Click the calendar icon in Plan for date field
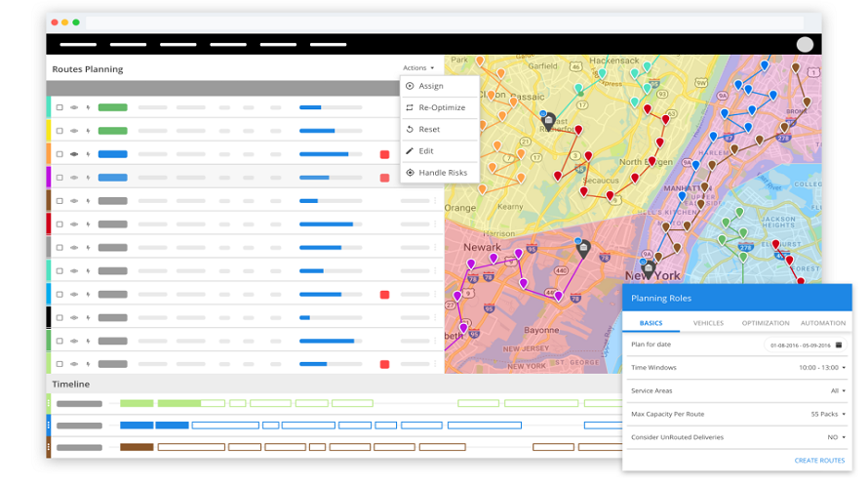The height and width of the screenshot is (488, 868). click(x=839, y=345)
